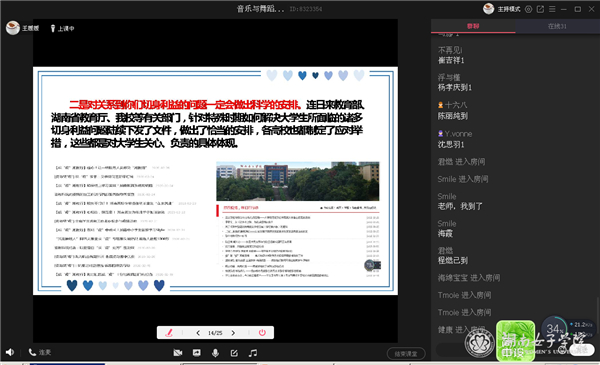600x365 pixels.
Task: Go to previous slide arrow
Action: [x=198, y=333]
